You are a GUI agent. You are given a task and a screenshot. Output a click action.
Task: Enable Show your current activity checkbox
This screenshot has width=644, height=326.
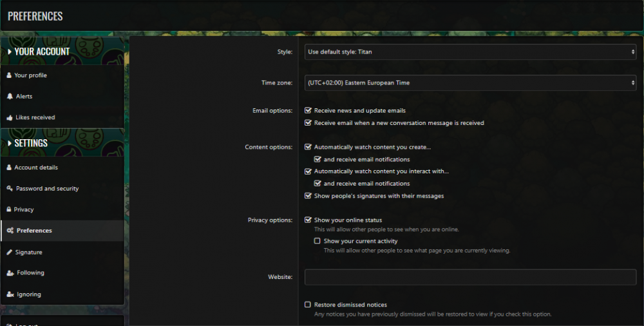tap(317, 241)
